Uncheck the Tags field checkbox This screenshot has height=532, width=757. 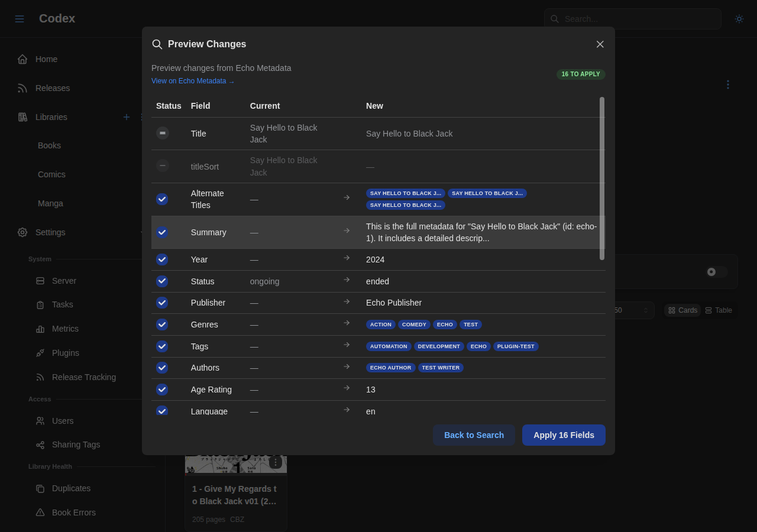tap(162, 346)
